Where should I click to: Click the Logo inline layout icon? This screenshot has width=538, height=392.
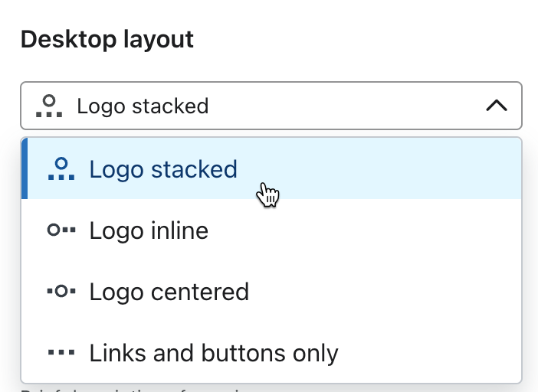(61, 230)
